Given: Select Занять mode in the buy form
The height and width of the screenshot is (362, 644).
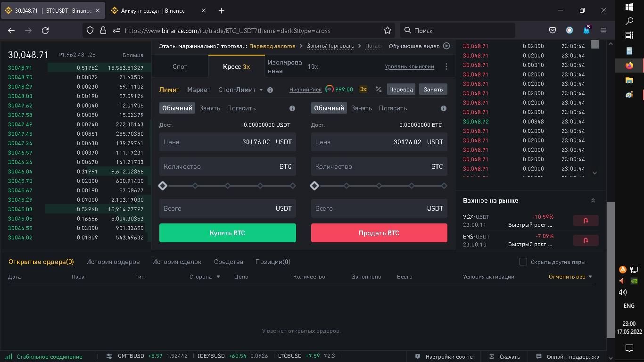Looking at the screenshot, I should coord(210,108).
